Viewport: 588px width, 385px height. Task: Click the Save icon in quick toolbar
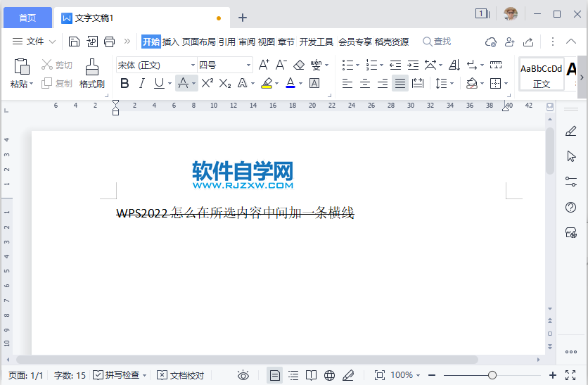pyautogui.click(x=75, y=42)
